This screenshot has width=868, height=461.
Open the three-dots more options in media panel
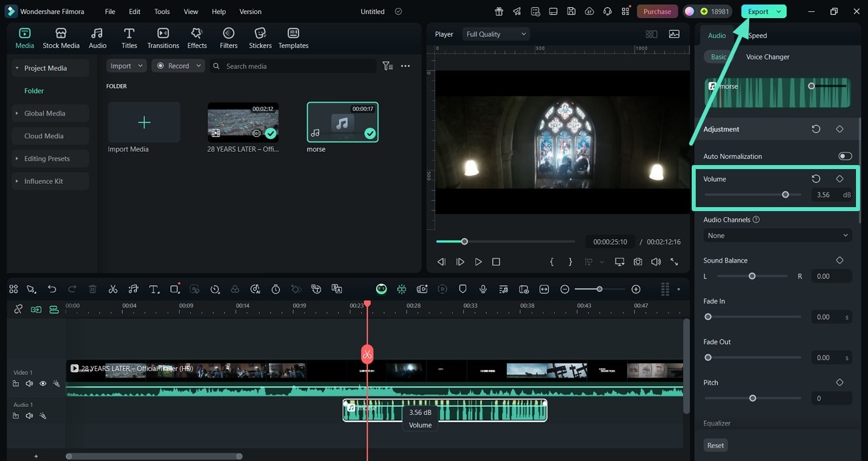(x=405, y=66)
